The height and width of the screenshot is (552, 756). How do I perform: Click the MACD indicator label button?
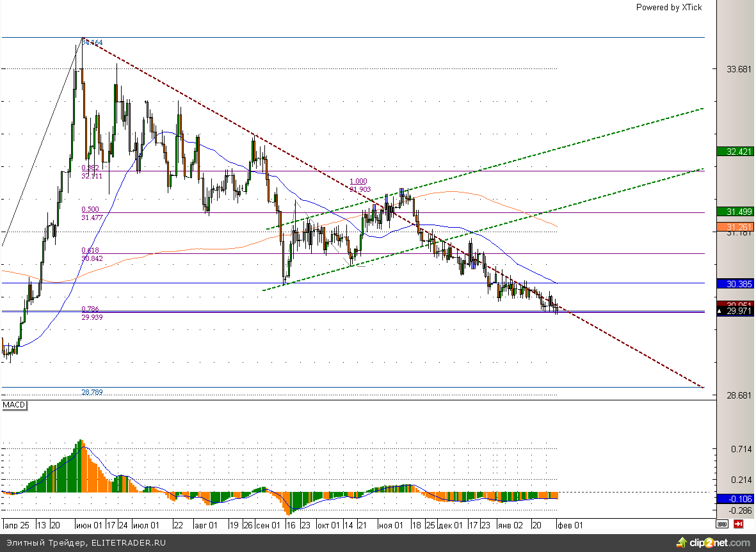pos(13,406)
